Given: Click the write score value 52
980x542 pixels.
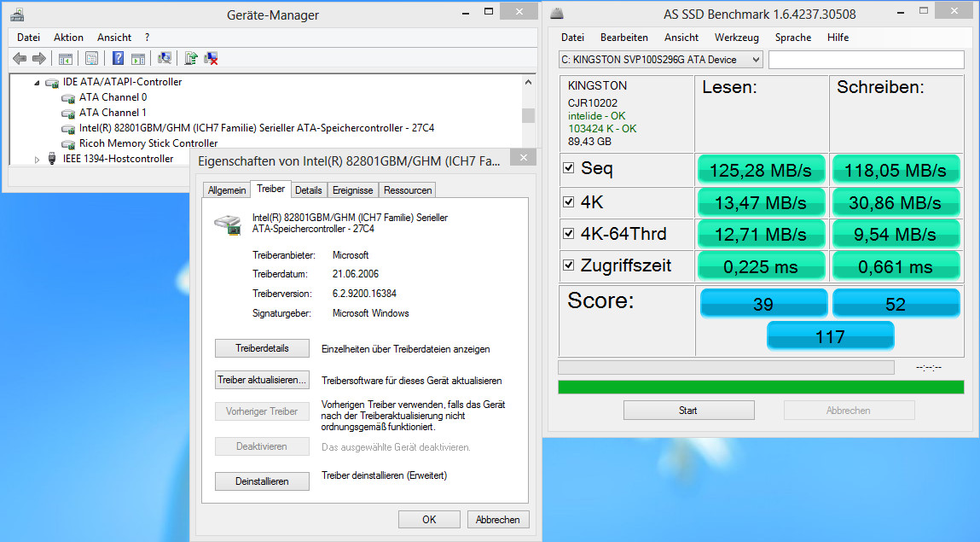Looking at the screenshot, I should coord(896,304).
